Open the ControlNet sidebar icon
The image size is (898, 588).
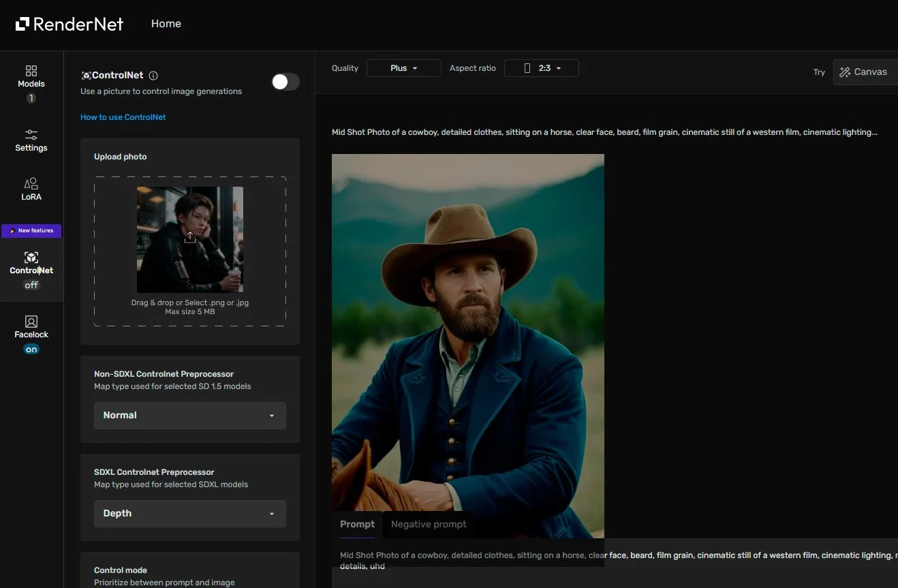coord(31,258)
